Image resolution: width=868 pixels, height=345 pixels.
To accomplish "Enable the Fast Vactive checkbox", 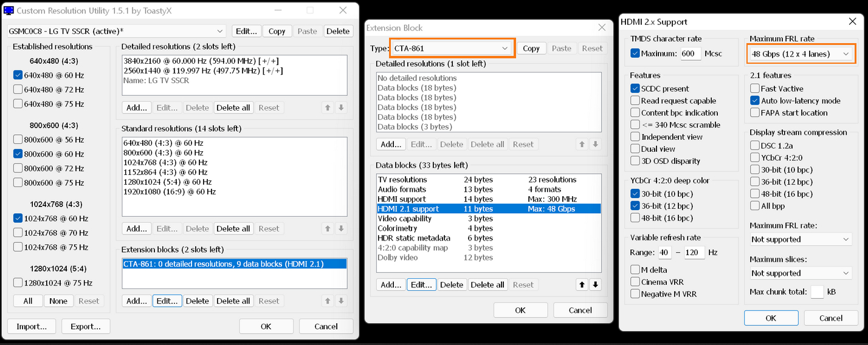I will pos(755,89).
